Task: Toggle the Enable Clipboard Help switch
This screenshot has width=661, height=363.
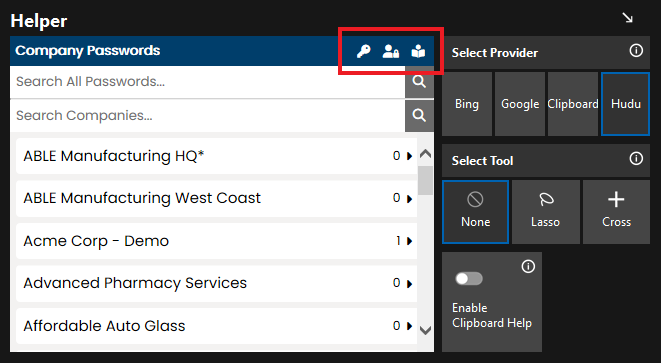Action: coord(469,279)
